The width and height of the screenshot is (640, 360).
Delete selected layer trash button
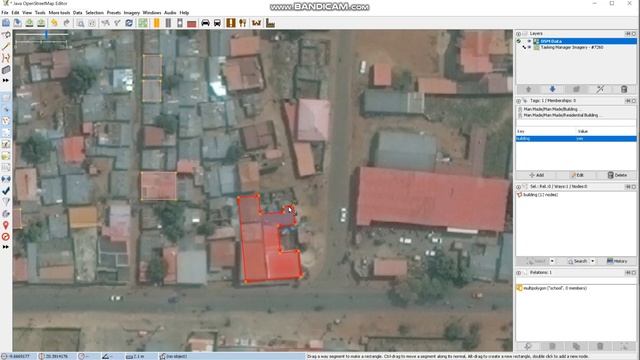(x=624, y=89)
